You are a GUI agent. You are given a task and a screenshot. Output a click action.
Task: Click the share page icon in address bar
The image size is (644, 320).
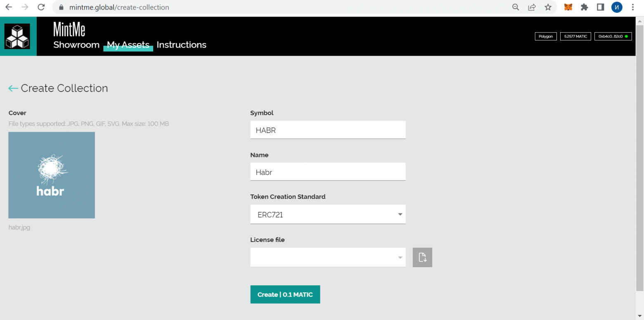pyautogui.click(x=532, y=7)
